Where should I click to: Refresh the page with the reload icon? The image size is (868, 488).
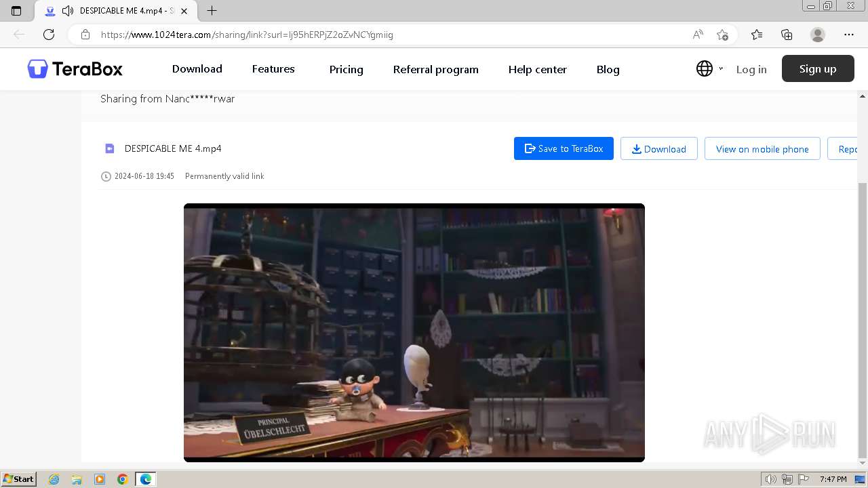[x=49, y=35]
